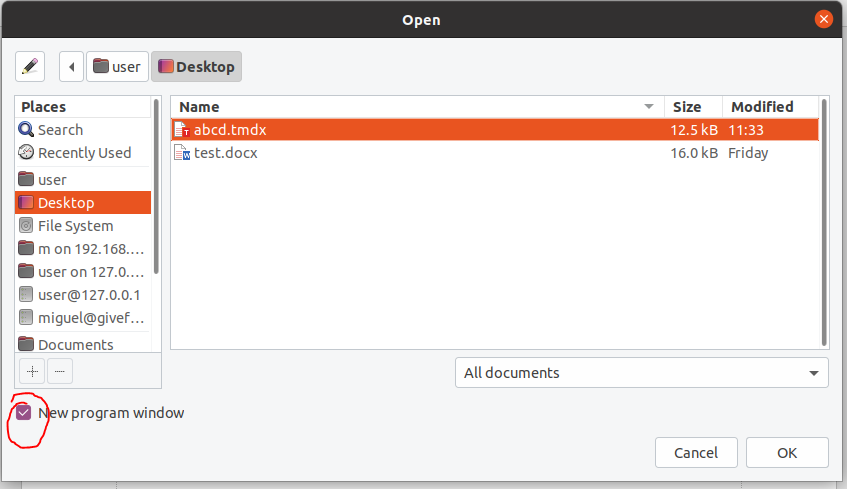Select File System in Places

[x=75, y=226]
